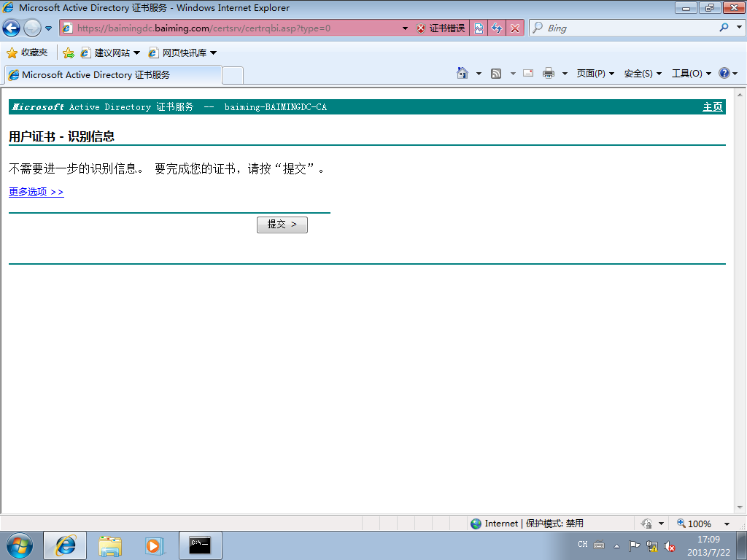Image resolution: width=747 pixels, height=560 pixels.
Task: Open the 工具(O) menu
Action: [x=692, y=74]
